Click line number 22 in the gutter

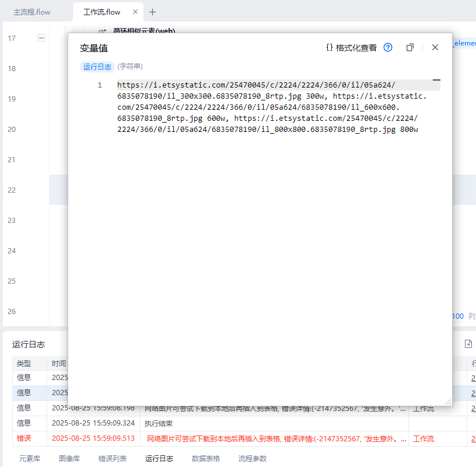(12, 190)
